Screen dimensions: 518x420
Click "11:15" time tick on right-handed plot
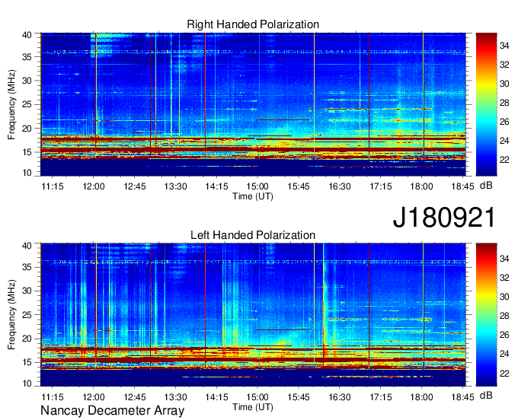[53, 186]
